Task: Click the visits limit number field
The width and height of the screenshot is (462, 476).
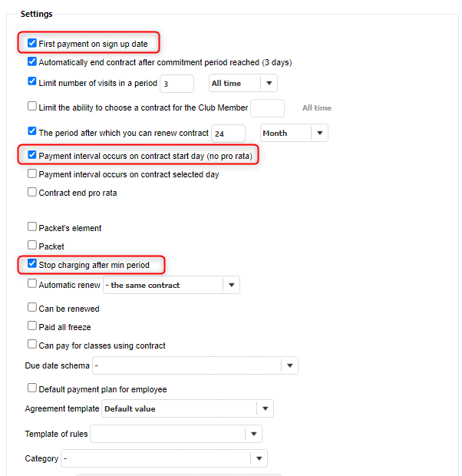Action: pyautogui.click(x=177, y=83)
